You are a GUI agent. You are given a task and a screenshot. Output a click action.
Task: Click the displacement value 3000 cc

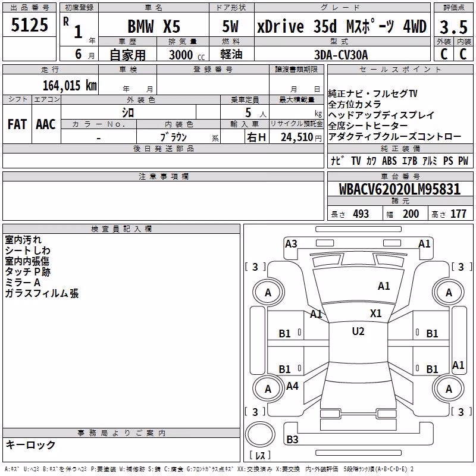point(187,55)
